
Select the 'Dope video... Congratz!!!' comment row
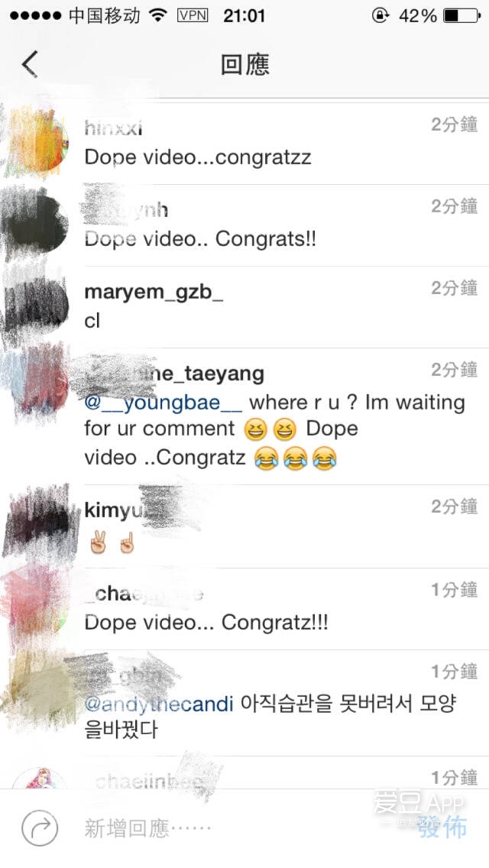(244, 609)
